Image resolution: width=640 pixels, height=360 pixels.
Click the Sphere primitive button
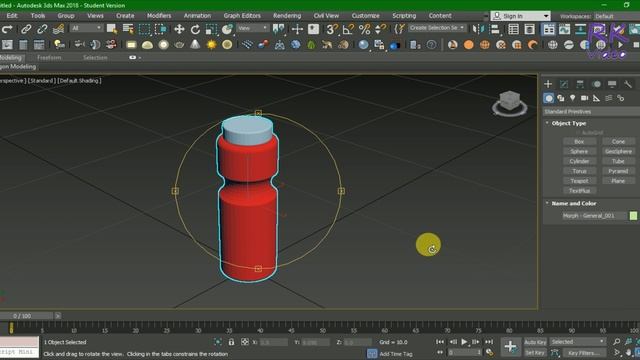(579, 151)
